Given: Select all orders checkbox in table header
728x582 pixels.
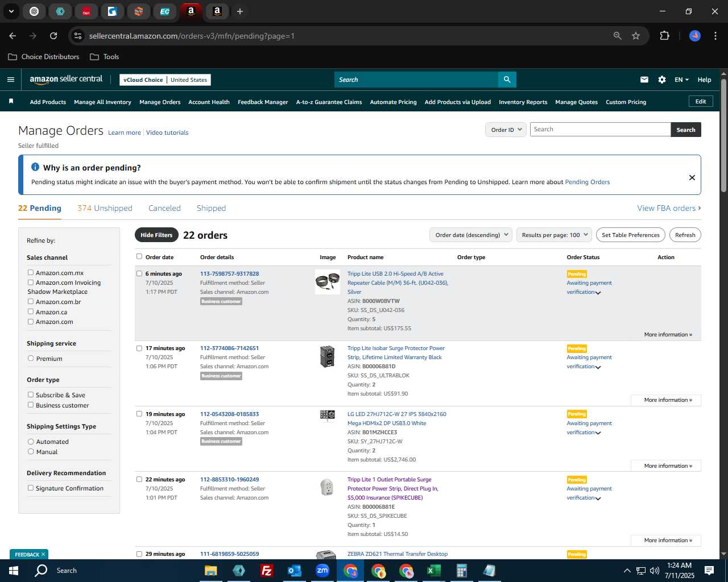Looking at the screenshot, I should tap(139, 257).
